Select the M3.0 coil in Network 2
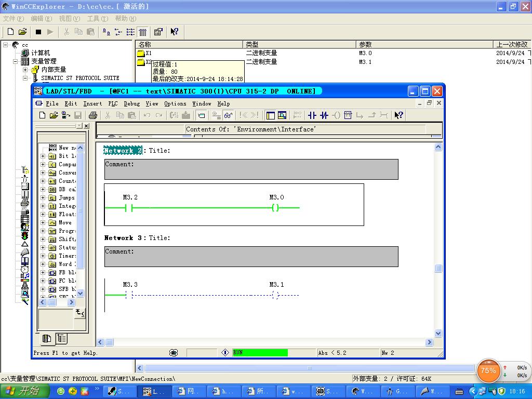Viewport: 532px width, 399px height. (x=275, y=208)
